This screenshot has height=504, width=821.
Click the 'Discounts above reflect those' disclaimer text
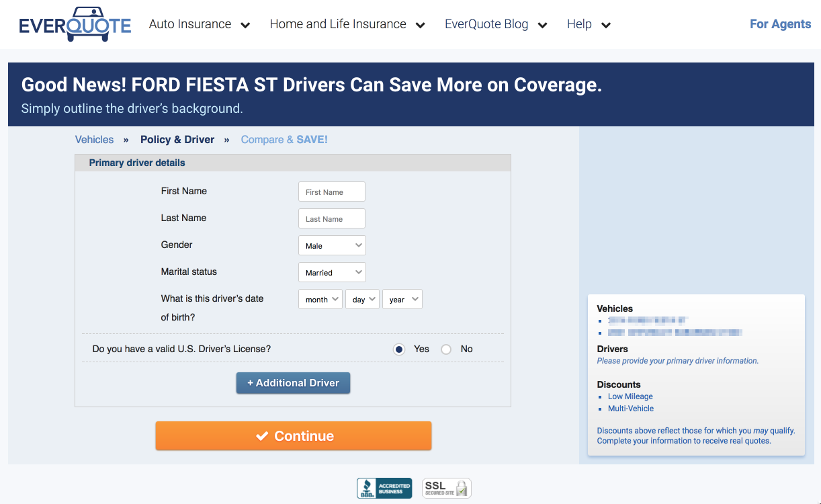(696, 436)
